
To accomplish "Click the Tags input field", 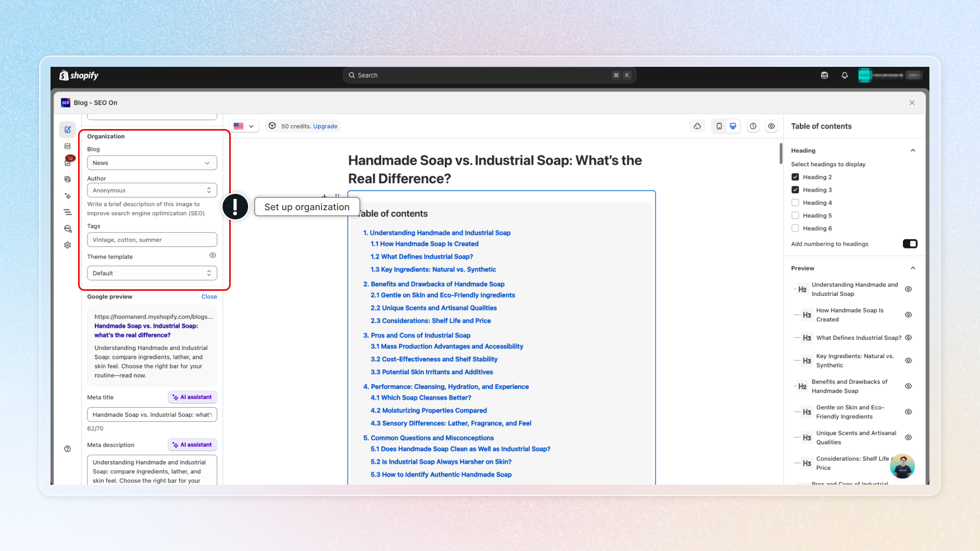I will tap(152, 240).
